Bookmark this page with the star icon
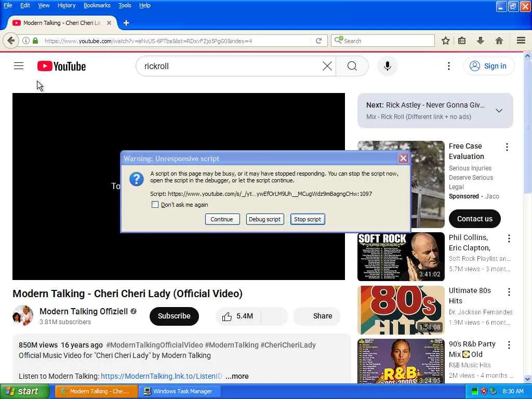532x399 pixels. (x=445, y=41)
